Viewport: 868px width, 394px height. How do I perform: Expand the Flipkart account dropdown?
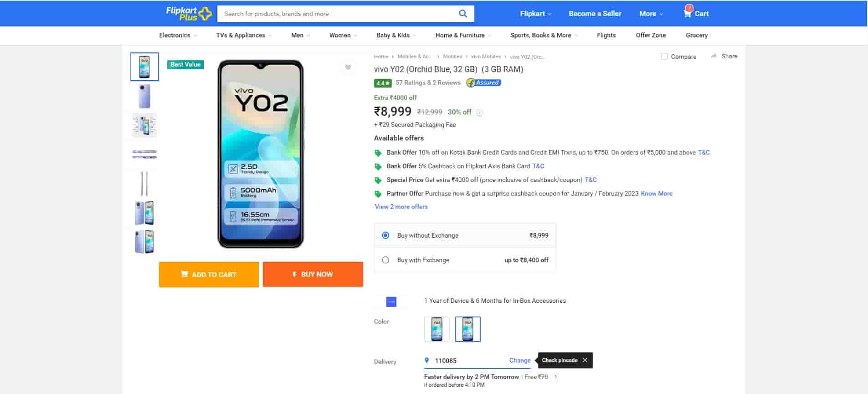[535, 14]
